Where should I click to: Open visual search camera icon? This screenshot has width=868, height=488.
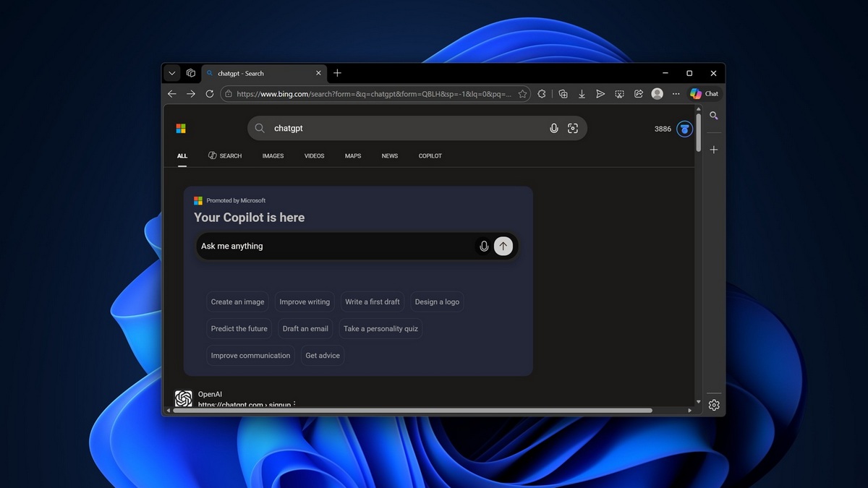coord(573,129)
